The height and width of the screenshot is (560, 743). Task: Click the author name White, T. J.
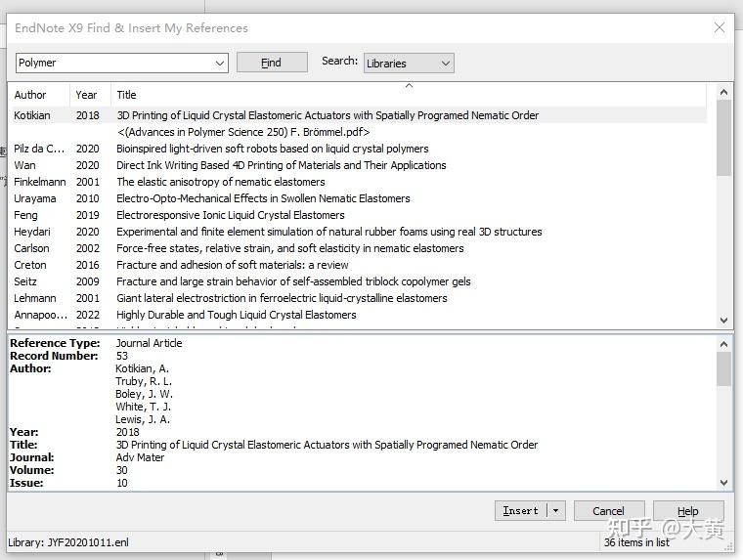tap(143, 407)
